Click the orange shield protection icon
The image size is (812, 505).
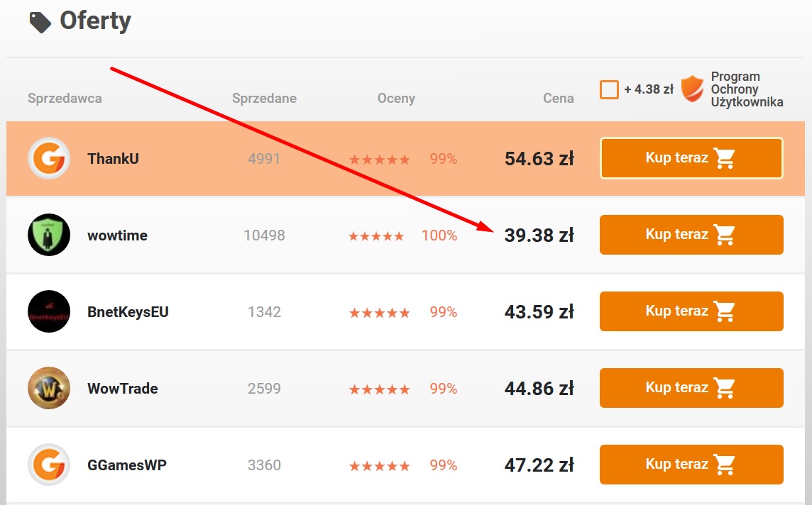(x=692, y=89)
